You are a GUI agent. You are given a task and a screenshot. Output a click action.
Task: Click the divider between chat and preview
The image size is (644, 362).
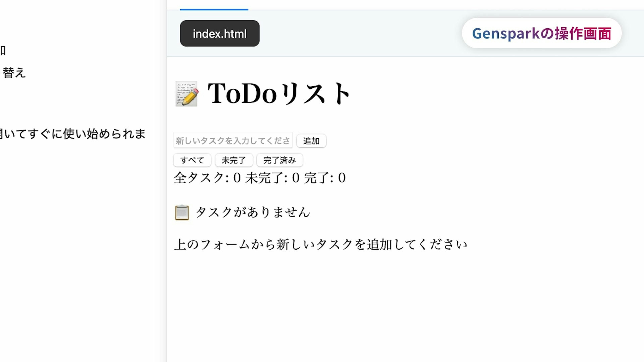tap(167, 181)
